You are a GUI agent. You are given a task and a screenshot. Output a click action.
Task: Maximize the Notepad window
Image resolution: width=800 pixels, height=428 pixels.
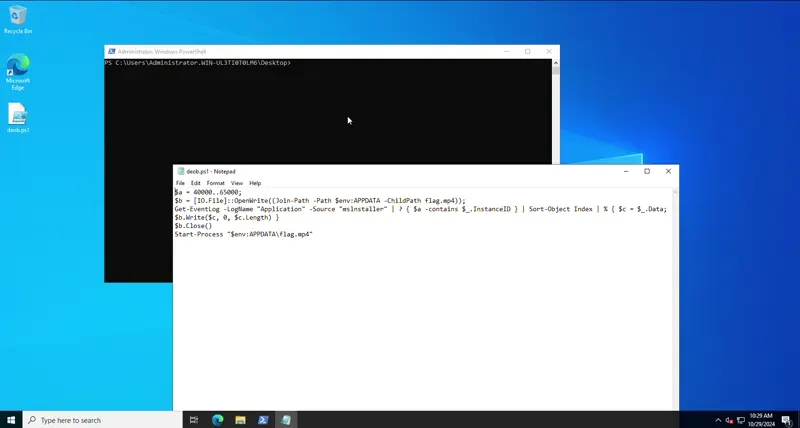(x=647, y=171)
